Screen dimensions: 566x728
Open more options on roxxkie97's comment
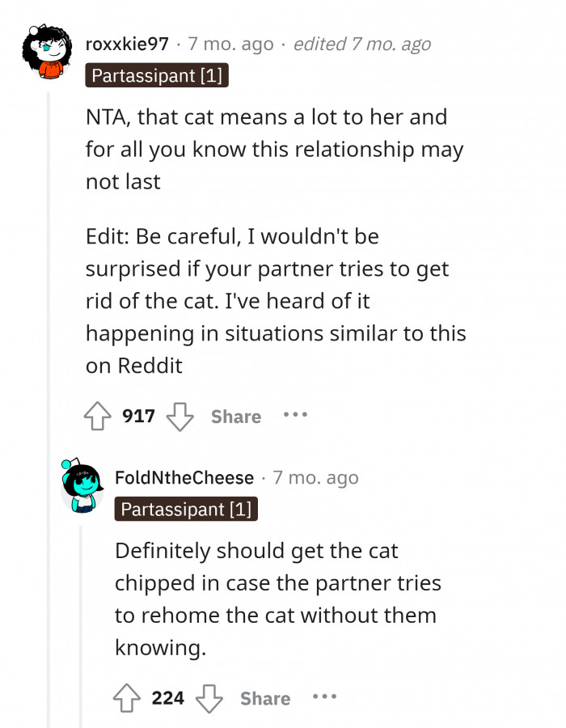[295, 415]
